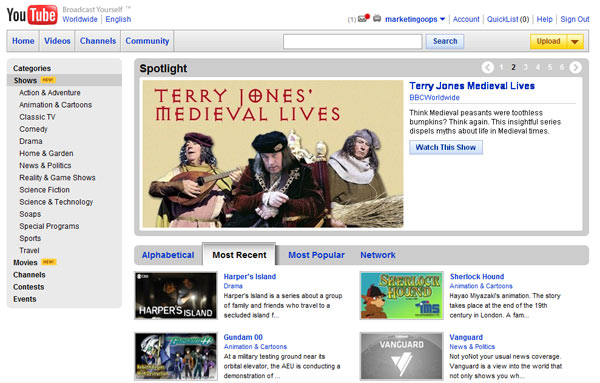The image size is (600, 383).
Task: Open Contests in the sidebar
Action: coord(29,287)
